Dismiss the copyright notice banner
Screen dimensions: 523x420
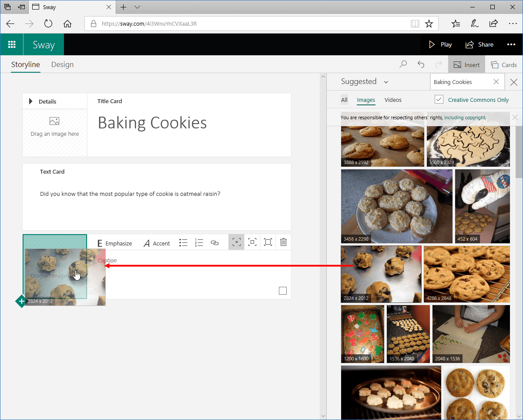pos(515,117)
